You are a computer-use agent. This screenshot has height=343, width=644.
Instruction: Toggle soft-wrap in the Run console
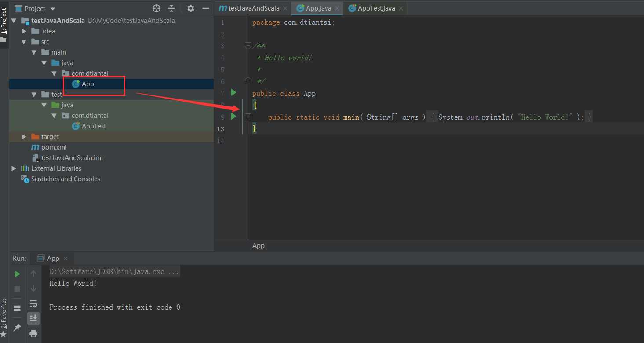pos(33,303)
